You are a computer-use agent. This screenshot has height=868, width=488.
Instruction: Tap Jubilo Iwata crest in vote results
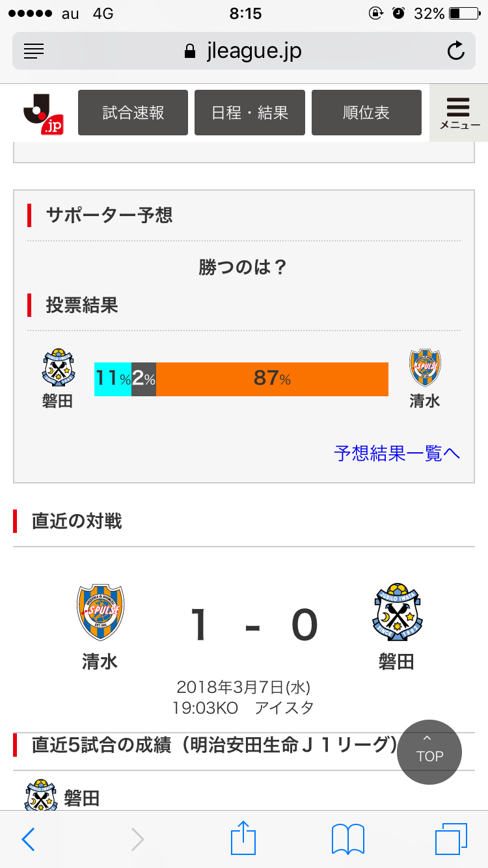click(58, 368)
